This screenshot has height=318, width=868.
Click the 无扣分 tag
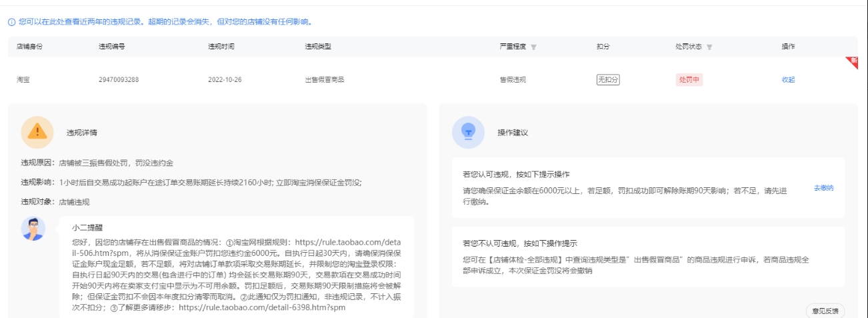[607, 80]
